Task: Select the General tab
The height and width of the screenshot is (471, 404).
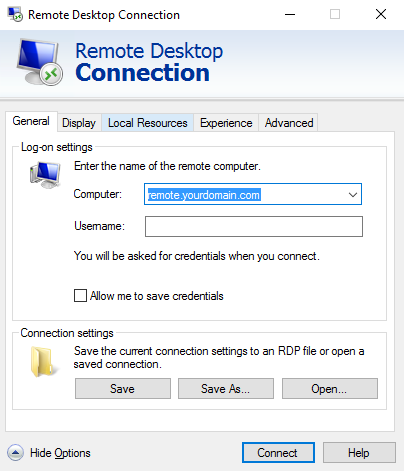Action: tap(31, 121)
